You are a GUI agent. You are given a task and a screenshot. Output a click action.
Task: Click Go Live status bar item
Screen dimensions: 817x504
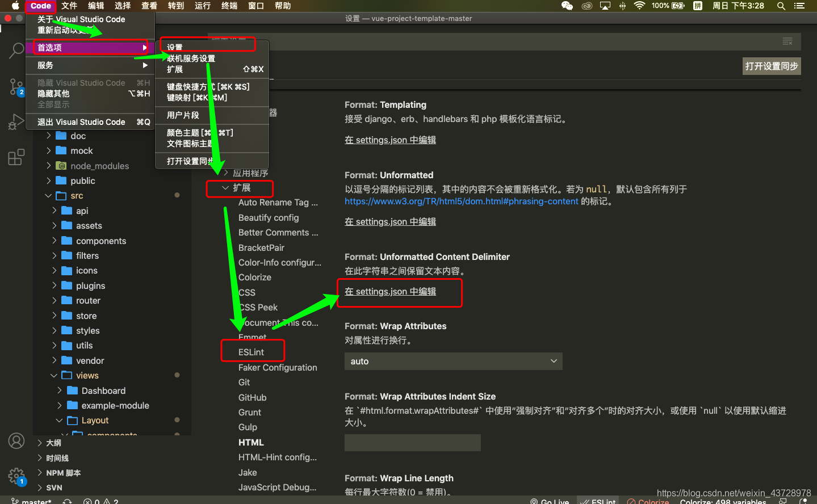tap(550, 502)
